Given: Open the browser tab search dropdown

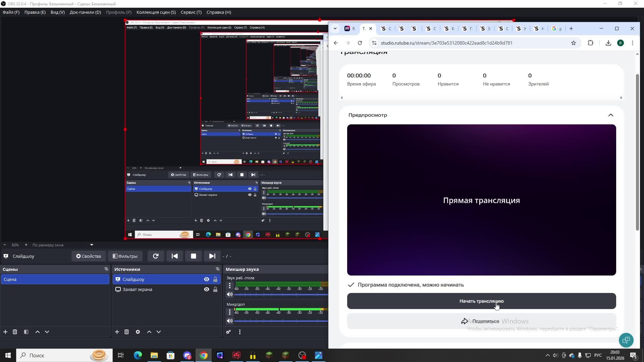Looking at the screenshot, I should pyautogui.click(x=335, y=28).
